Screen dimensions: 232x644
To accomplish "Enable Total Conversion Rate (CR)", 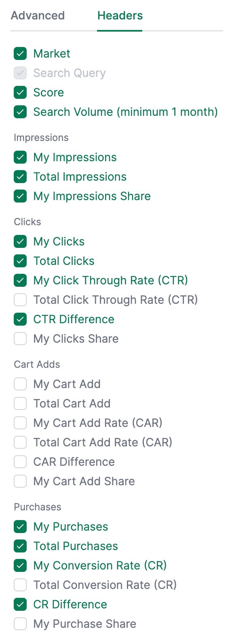I will (x=20, y=585).
